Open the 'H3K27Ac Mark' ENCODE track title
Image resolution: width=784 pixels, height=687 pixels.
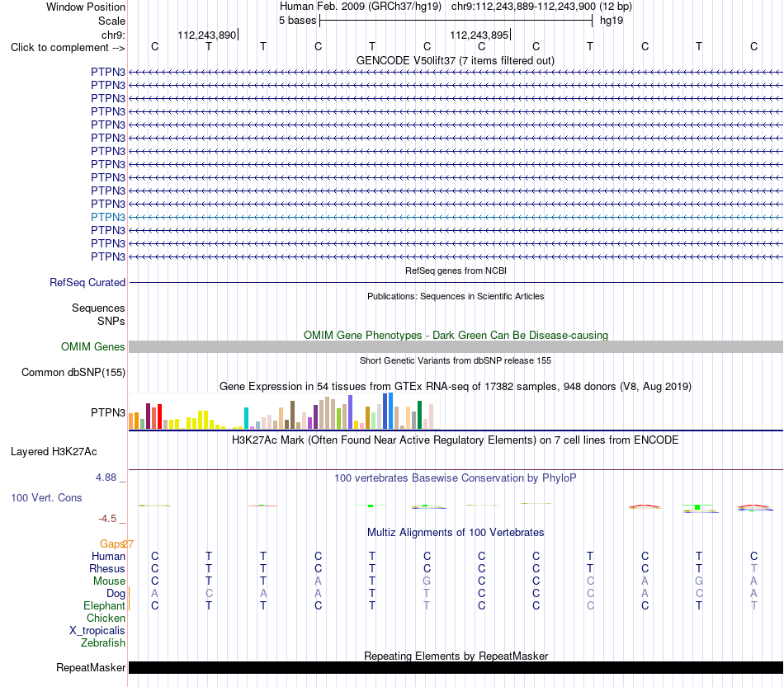456,440
